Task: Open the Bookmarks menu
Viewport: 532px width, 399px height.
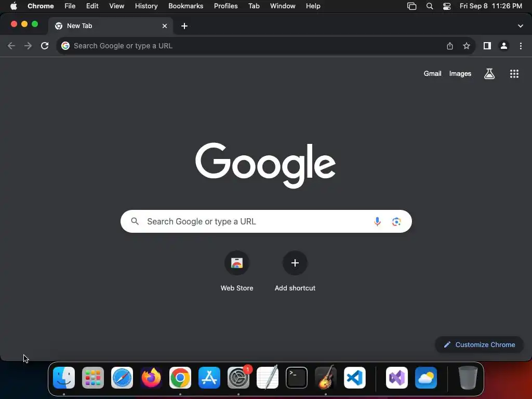Action: coord(186,6)
